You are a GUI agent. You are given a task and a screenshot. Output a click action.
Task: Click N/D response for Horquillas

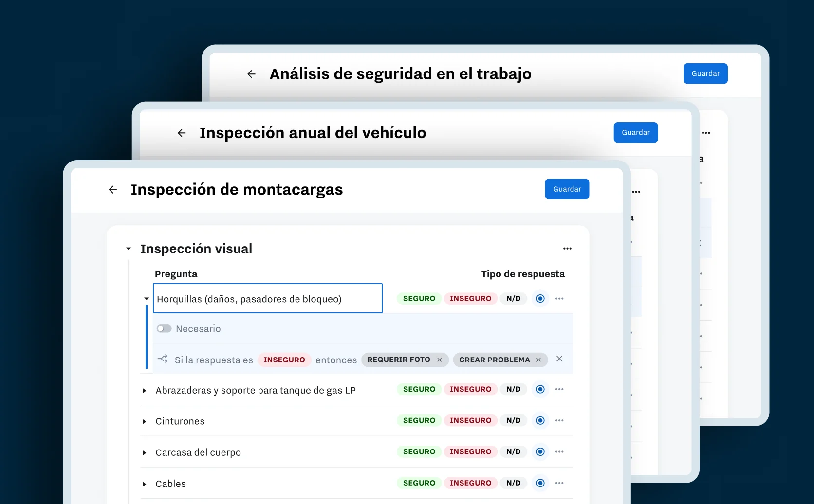coord(513,299)
